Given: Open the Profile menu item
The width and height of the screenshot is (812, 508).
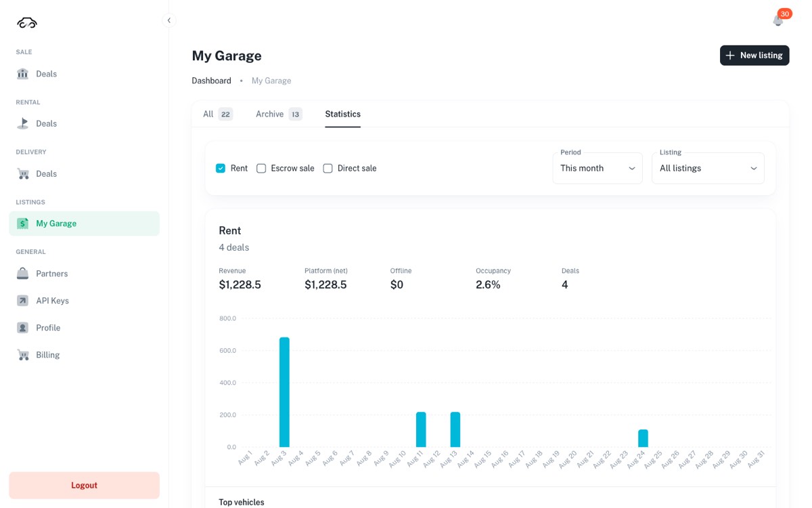Looking at the screenshot, I should [85, 328].
